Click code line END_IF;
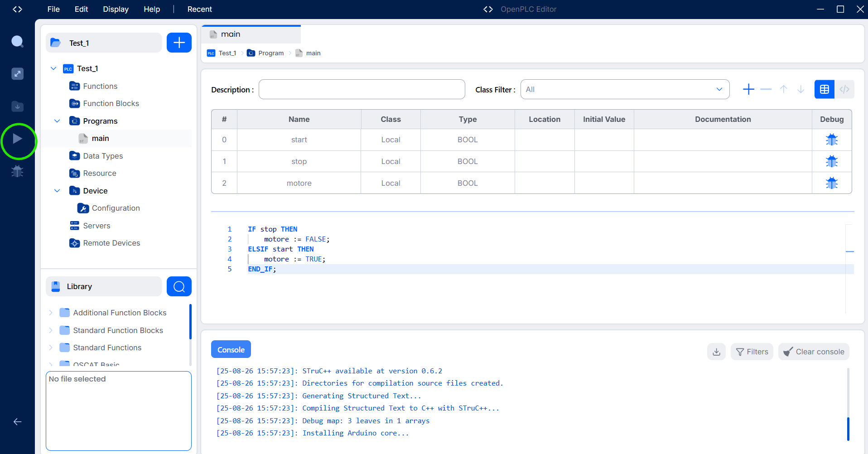This screenshot has width=868, height=454. (262, 269)
